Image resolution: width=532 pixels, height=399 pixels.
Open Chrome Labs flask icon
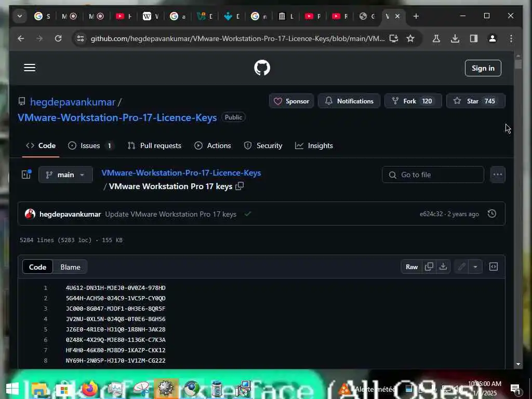[x=436, y=38]
